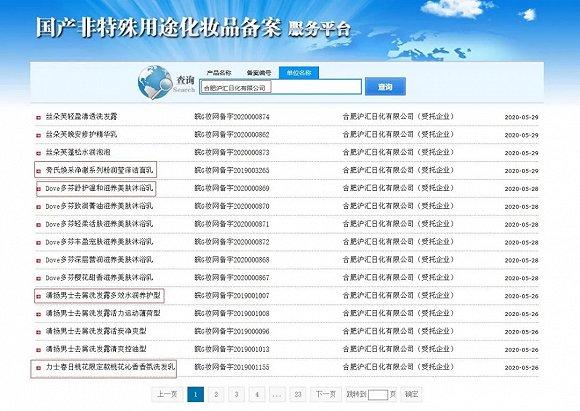
Task: Switch to the 备案编号 search tab
Action: pyautogui.click(x=259, y=73)
